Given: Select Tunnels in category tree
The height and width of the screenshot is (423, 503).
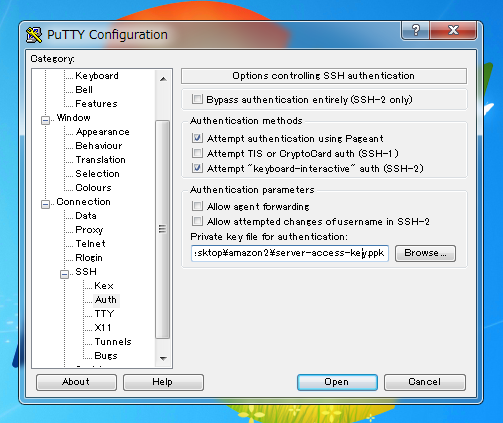Looking at the screenshot, I should coord(113,342).
